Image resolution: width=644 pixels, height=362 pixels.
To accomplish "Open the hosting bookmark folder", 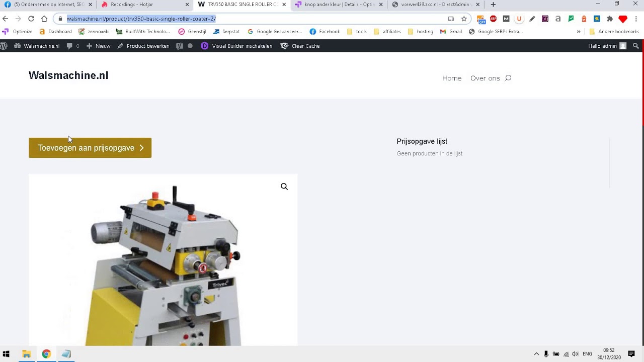I will (420, 31).
